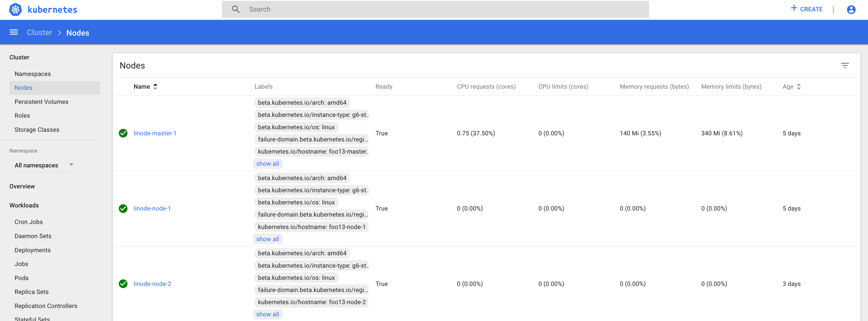
Task: Click the filter icon in Nodes card
Action: (845, 65)
